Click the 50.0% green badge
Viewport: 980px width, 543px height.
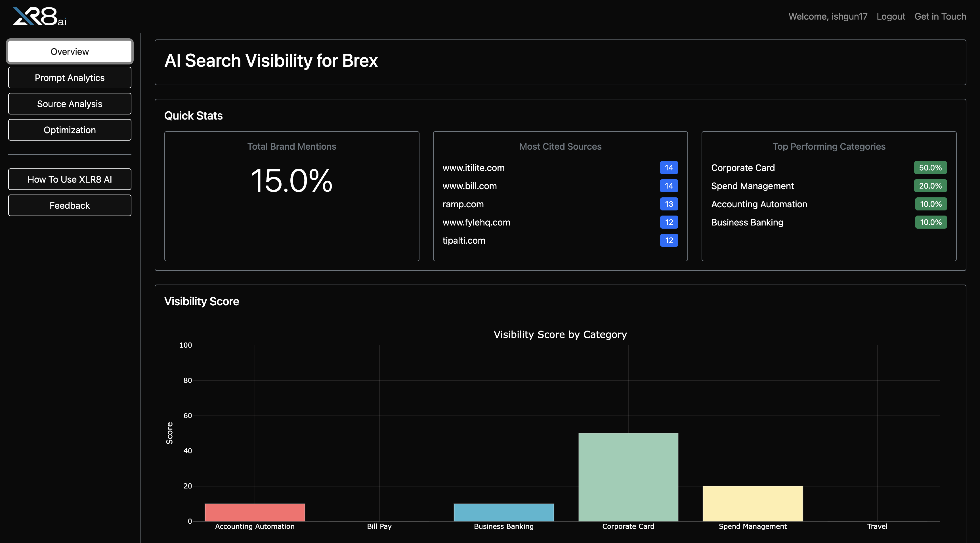pyautogui.click(x=930, y=168)
